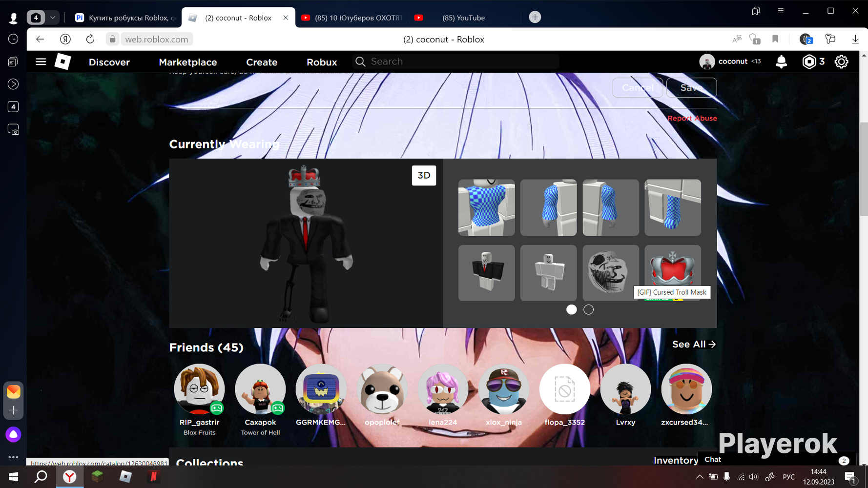
Task: Open the Roblox hamburger navigation menu
Action: tap(41, 62)
